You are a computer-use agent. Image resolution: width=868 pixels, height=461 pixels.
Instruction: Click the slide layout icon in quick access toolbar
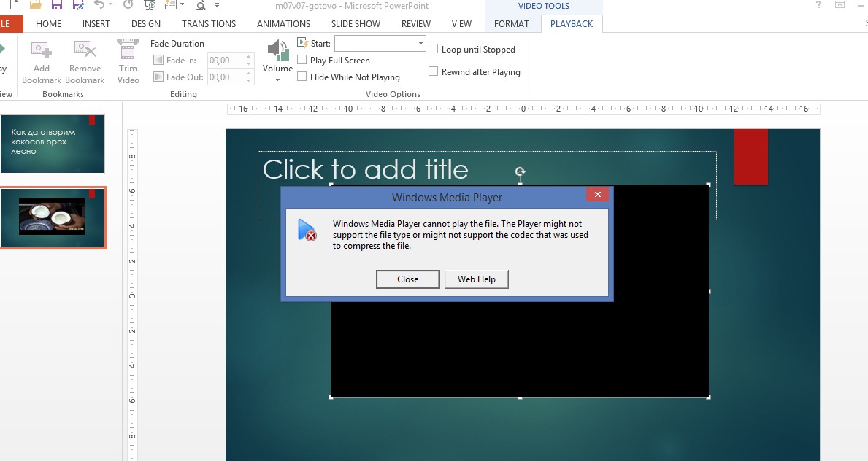pos(171,5)
